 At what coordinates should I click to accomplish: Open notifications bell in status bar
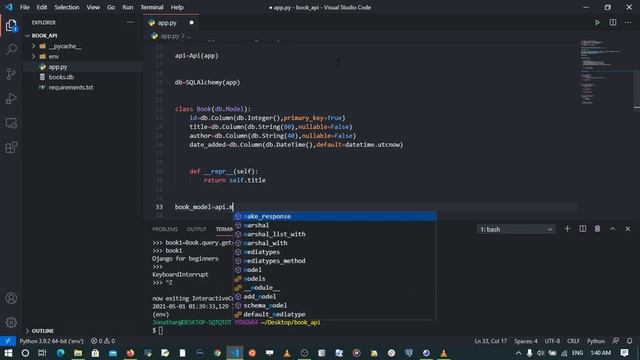[x=629, y=341]
